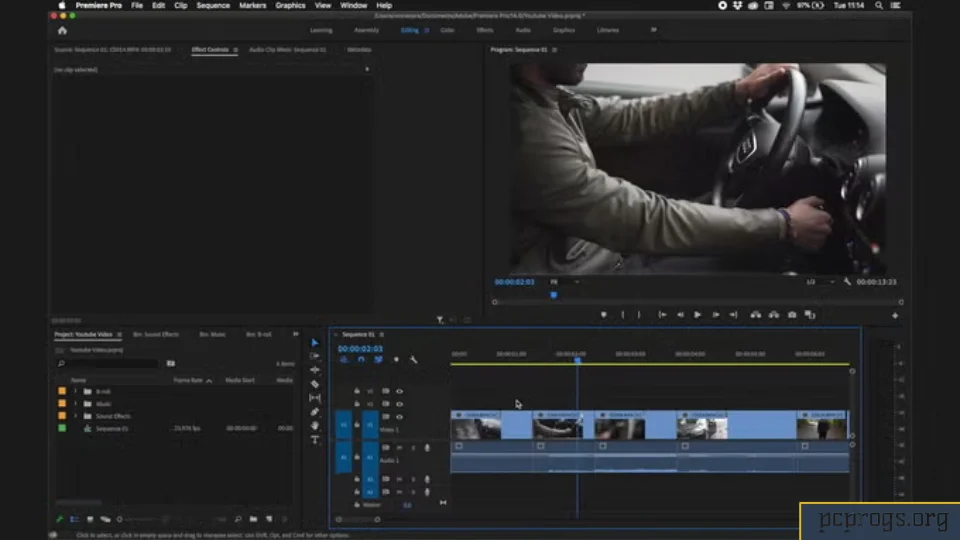Click the Extract button
Screen dimensions: 960x540
pyautogui.click(x=774, y=315)
